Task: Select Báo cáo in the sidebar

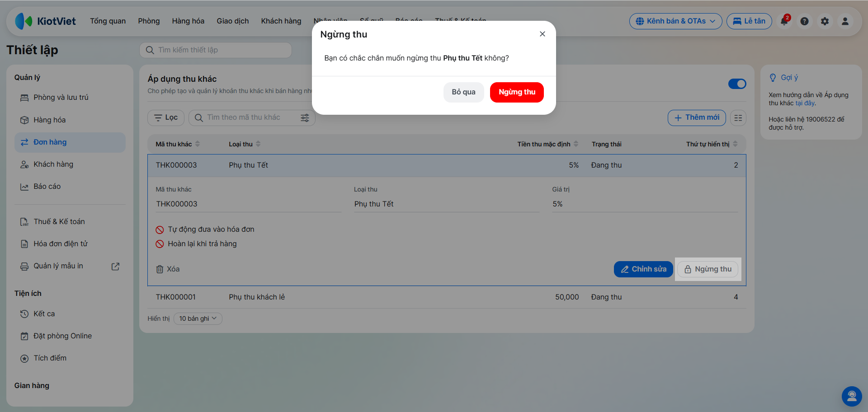Action: [70, 187]
